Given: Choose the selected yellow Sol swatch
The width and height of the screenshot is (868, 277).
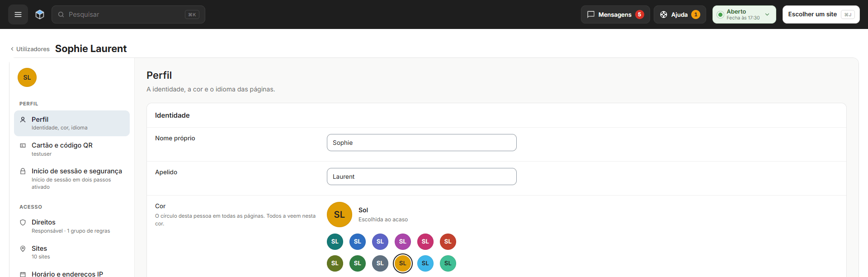Looking at the screenshot, I should click(x=403, y=263).
